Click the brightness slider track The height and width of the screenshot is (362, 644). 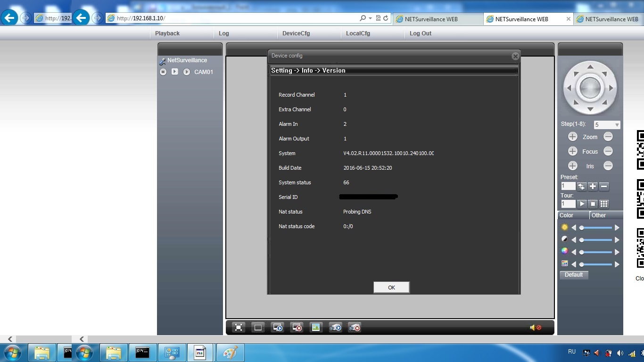tap(596, 228)
